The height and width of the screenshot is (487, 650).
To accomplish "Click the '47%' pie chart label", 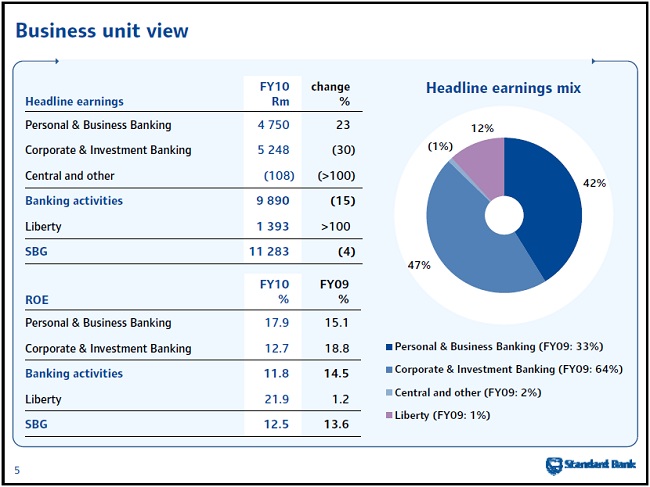I will point(419,265).
